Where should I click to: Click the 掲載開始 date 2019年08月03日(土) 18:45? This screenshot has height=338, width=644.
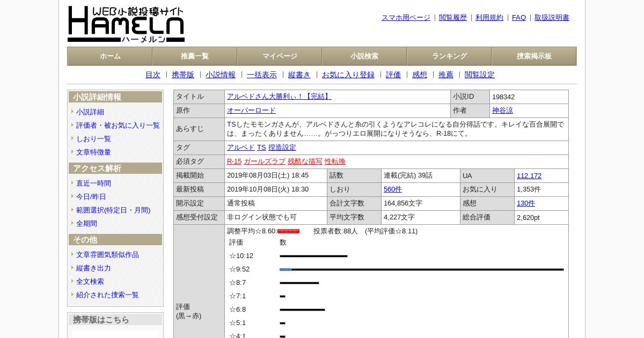pos(268,175)
